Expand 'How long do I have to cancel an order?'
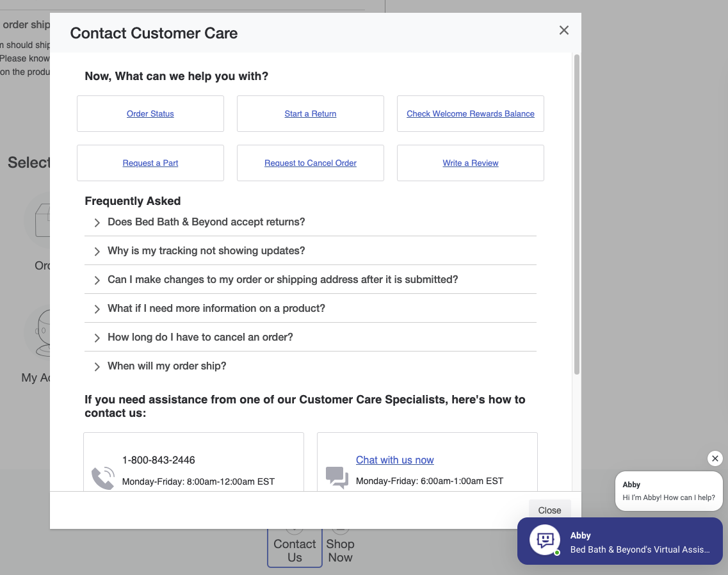This screenshot has width=728, height=575. click(200, 337)
